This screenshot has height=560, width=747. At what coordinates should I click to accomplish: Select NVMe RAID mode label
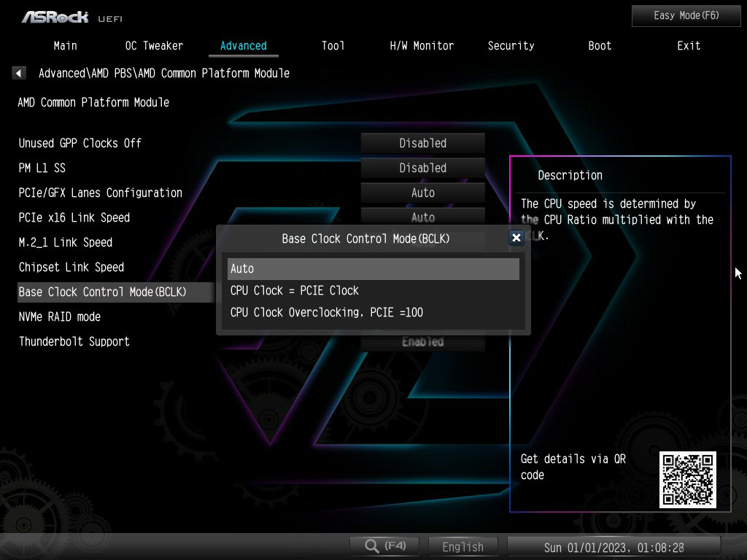coord(60,316)
